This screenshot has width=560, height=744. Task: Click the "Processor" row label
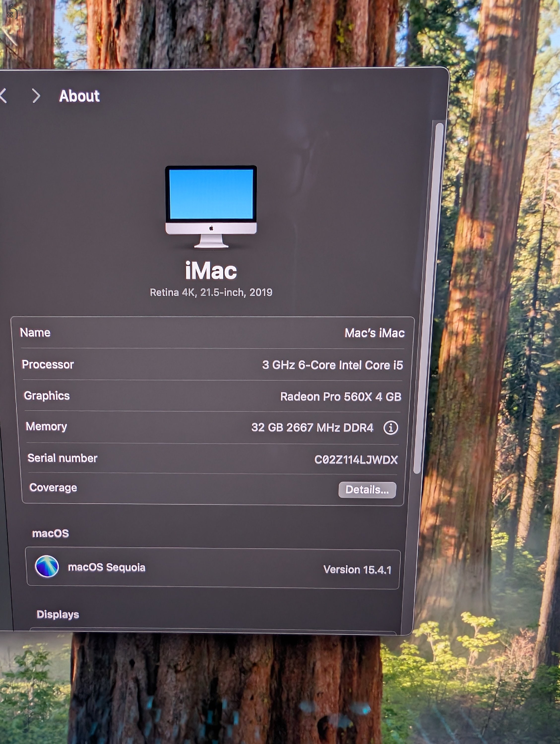(48, 365)
